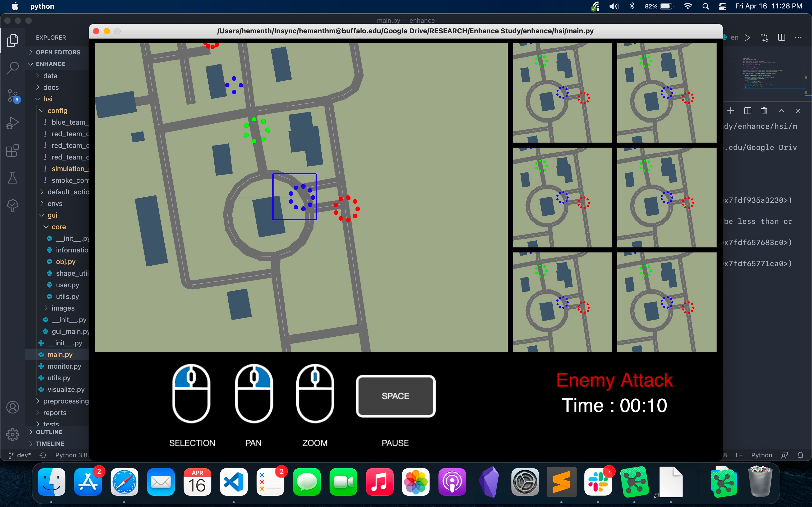Viewport: 812px width, 507px height.
Task: Click the dev* git branch indicator
Action: click(20, 455)
